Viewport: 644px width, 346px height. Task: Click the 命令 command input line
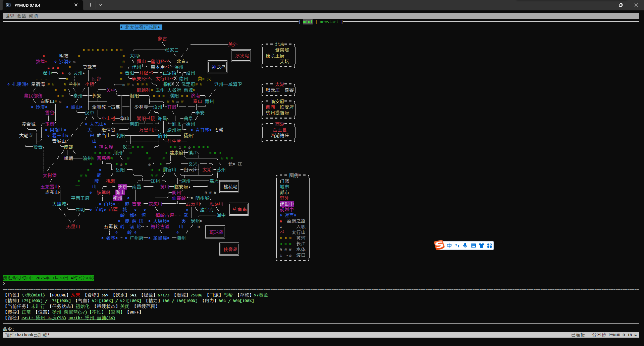[302, 329]
